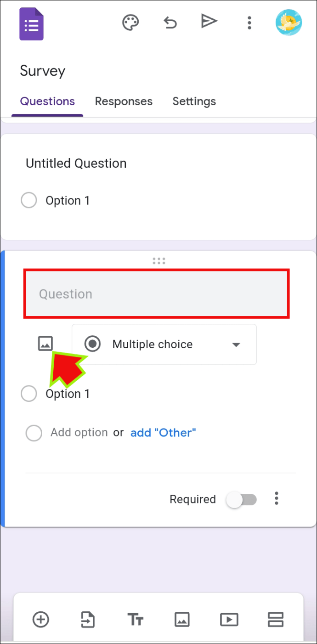Add a video to the form
This screenshot has width=317, height=644.
[229, 620]
